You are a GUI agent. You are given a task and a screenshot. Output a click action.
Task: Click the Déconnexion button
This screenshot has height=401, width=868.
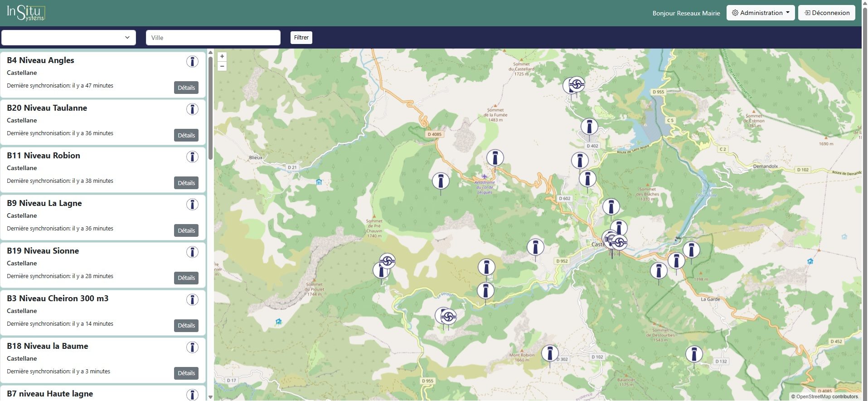click(x=827, y=13)
